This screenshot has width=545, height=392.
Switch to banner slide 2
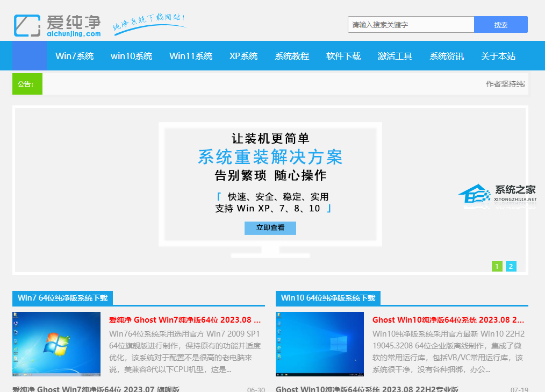tap(511, 266)
